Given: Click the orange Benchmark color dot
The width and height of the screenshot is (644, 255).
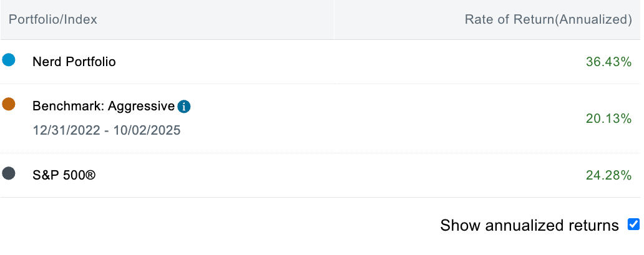Looking at the screenshot, I should point(9,104).
